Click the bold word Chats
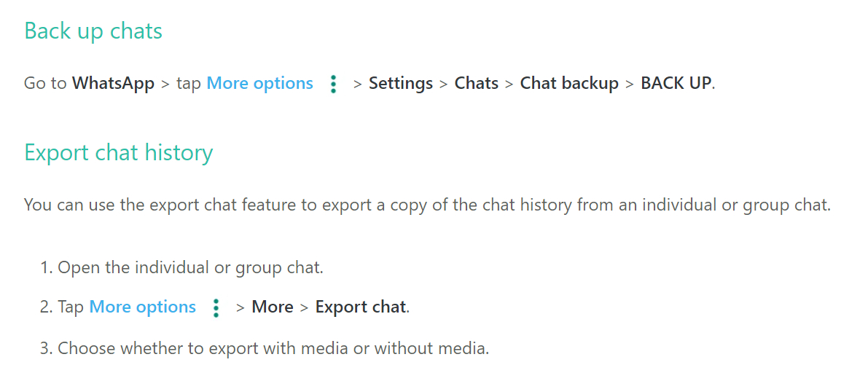868x373 pixels. click(477, 84)
